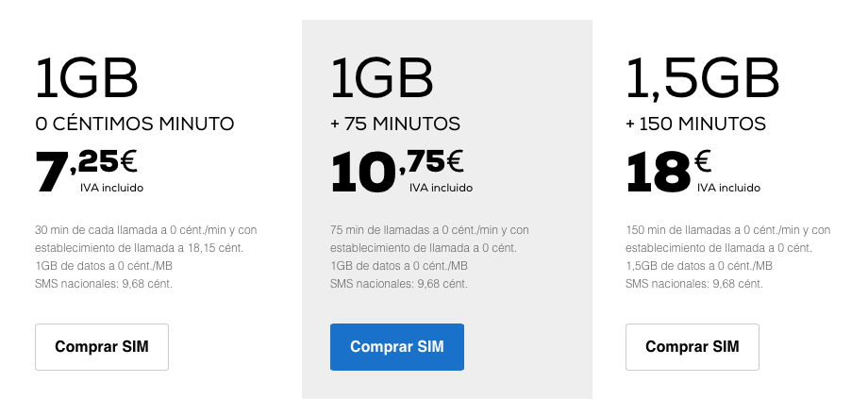868x415 pixels.
Task: Click the 10,75€ price
Action: [x=397, y=171]
